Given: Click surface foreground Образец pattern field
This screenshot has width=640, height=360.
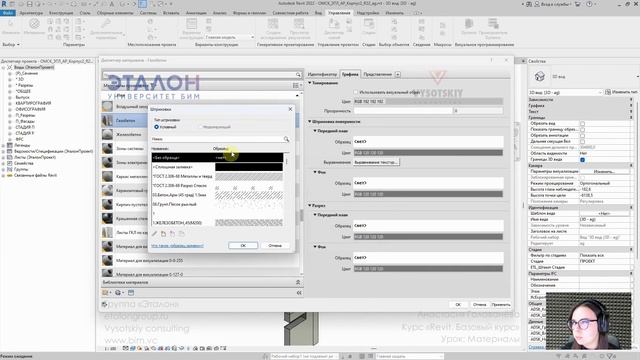Looking at the screenshot, I should point(428,142).
